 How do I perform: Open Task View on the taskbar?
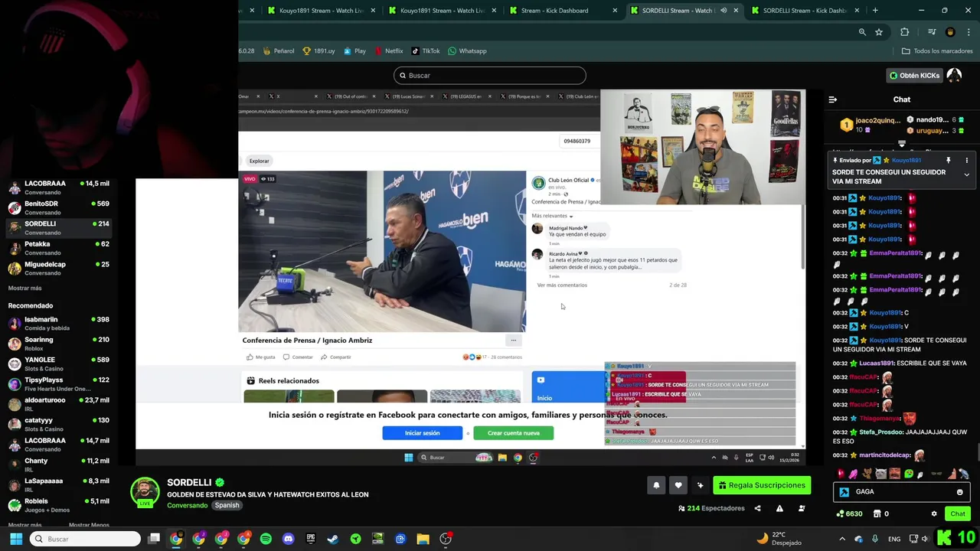coord(154,539)
